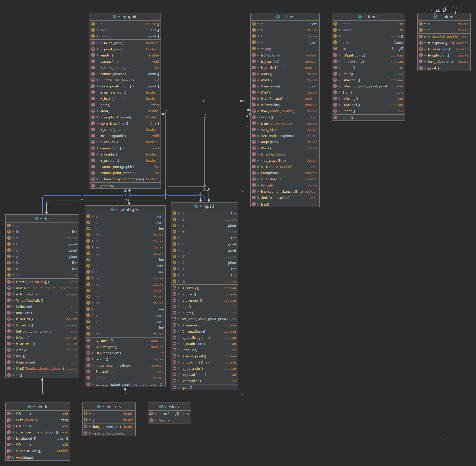Click the method icon beside Tran() in input
This screenshot has height=466, width=476.
[x=335, y=92]
